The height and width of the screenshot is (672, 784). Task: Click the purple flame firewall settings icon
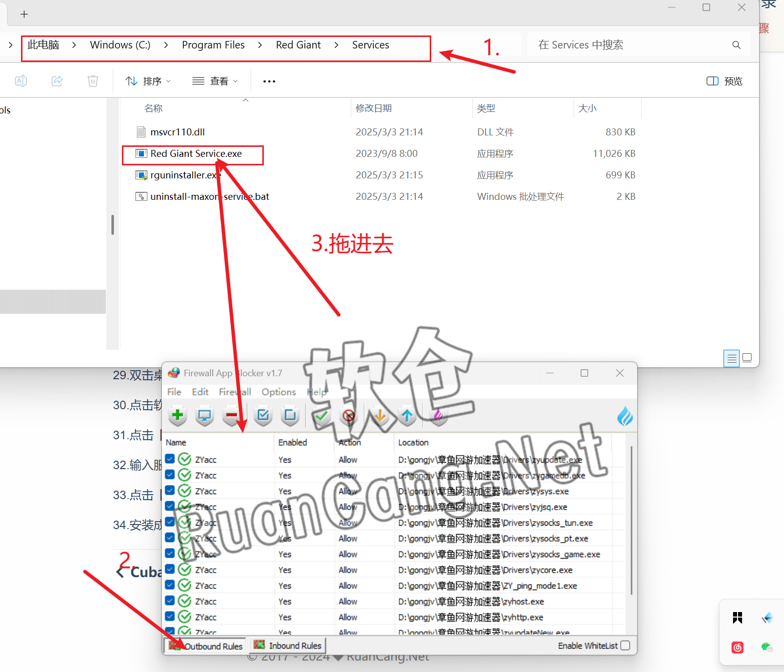438,415
